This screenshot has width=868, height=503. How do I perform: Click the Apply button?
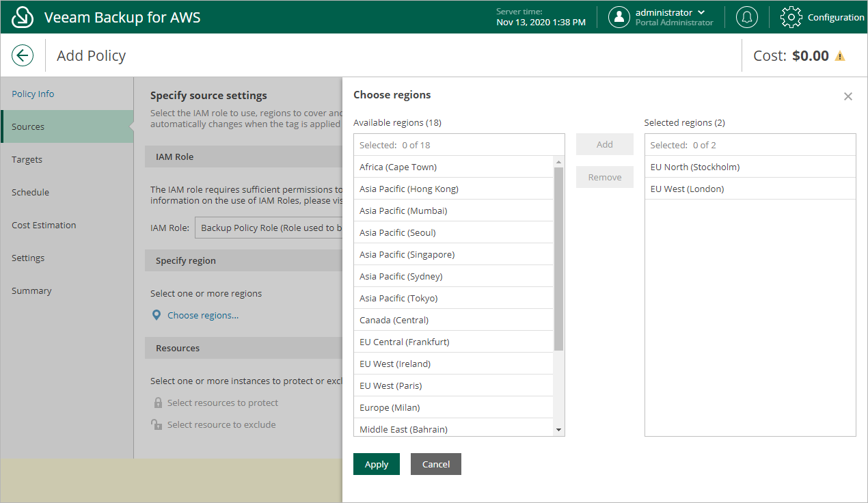377,464
